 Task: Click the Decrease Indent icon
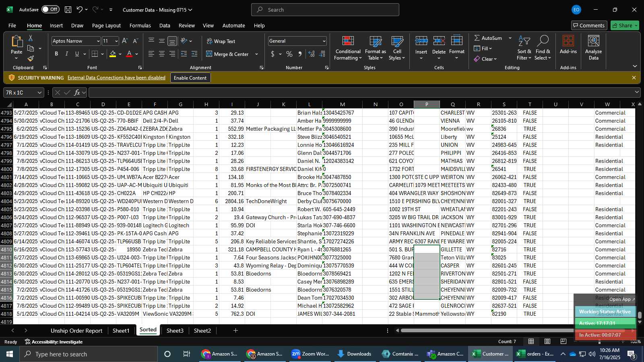tap(184, 54)
